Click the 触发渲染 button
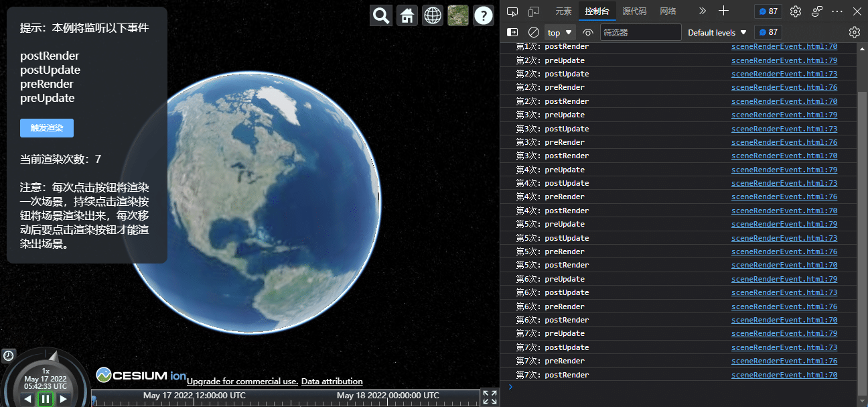This screenshot has width=868, height=407. click(x=47, y=128)
